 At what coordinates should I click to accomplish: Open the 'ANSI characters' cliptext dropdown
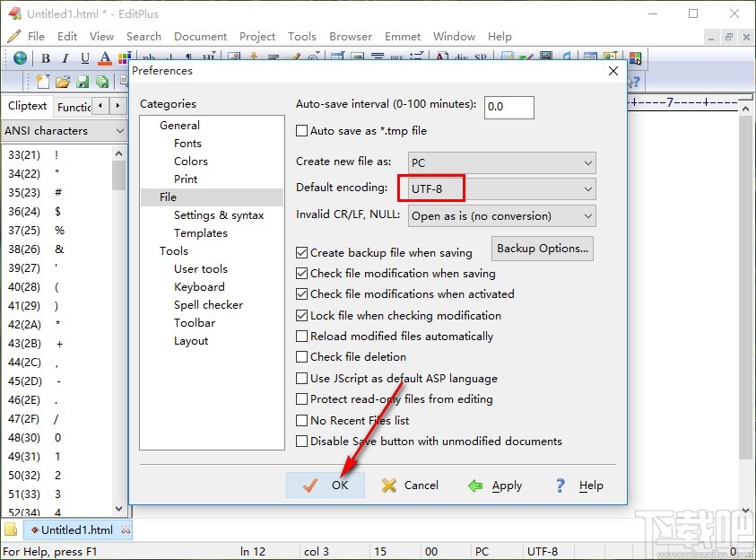[x=65, y=131]
